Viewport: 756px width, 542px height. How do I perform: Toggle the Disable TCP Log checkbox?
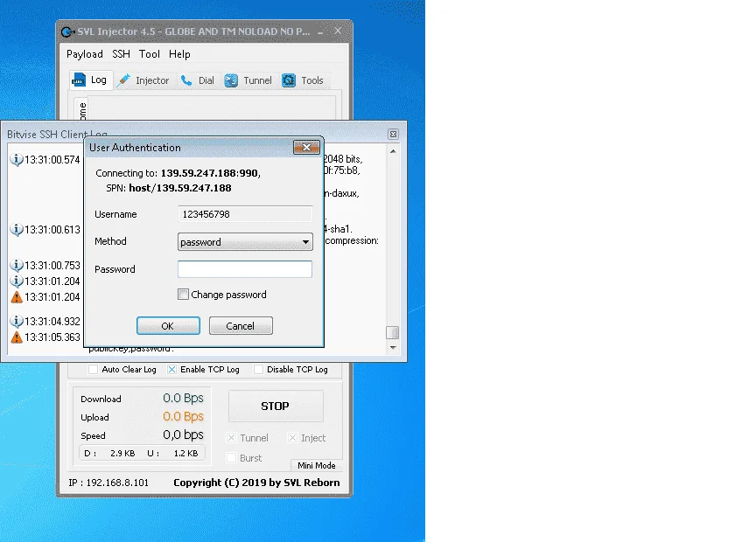pos(258,370)
